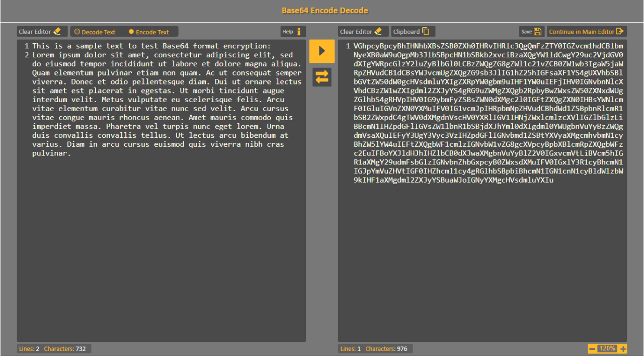Viewport: 644px width, 357px height.
Task: Click line number 2 in the left editor
Action: (26, 55)
